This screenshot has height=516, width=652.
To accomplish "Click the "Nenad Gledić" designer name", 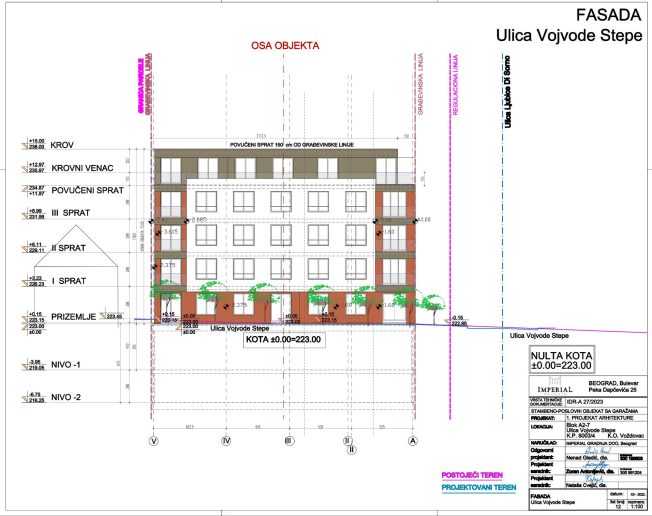I will (588, 457).
